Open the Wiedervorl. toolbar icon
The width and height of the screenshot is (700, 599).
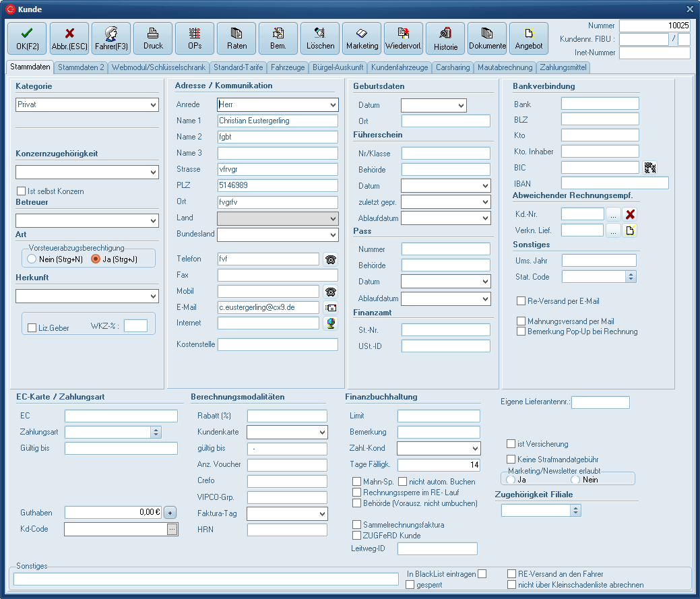coord(404,38)
